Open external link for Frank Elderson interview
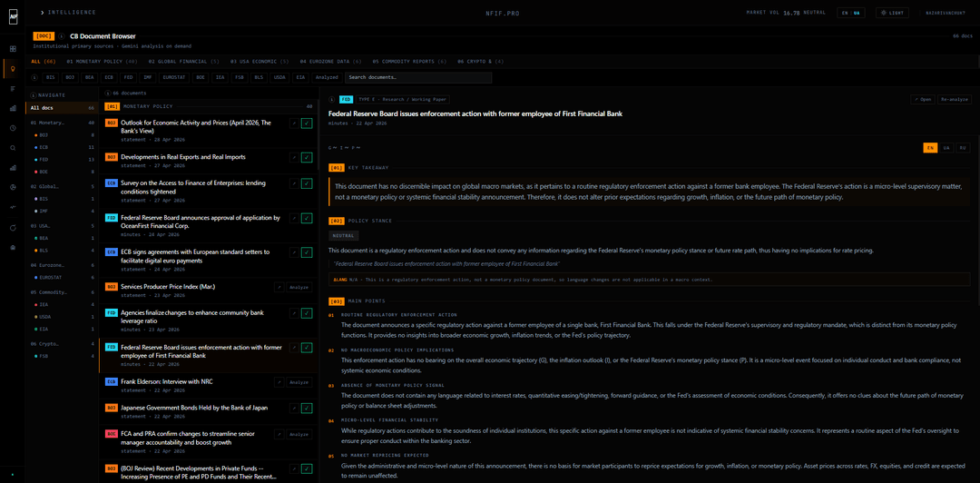 [279, 381]
